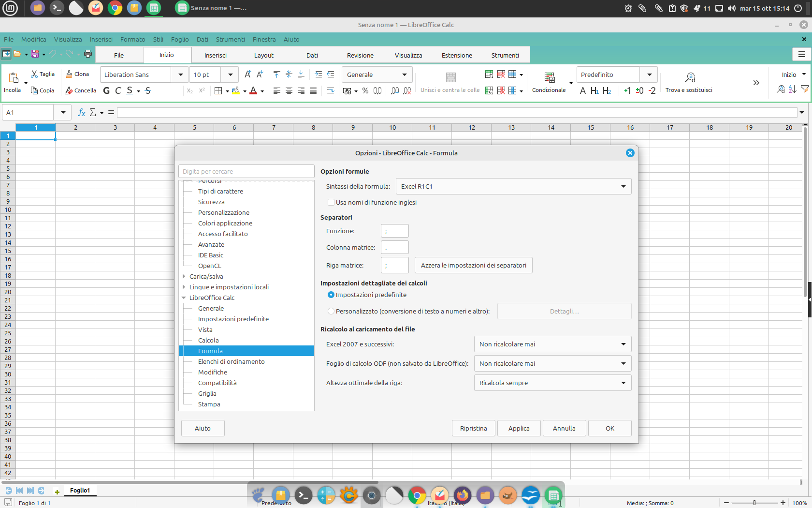Click the Taglia (cut) scissors icon
The width and height of the screenshot is (812, 508).
pos(34,74)
